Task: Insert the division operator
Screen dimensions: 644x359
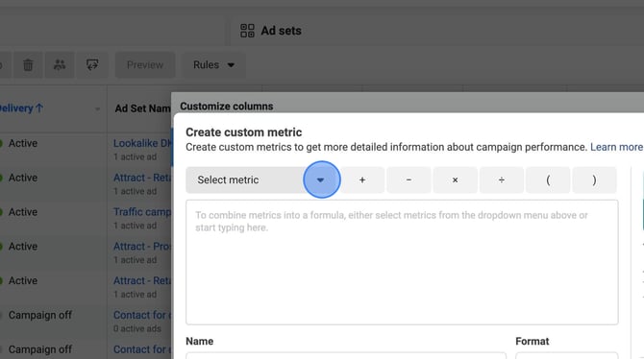Action: [x=502, y=179]
